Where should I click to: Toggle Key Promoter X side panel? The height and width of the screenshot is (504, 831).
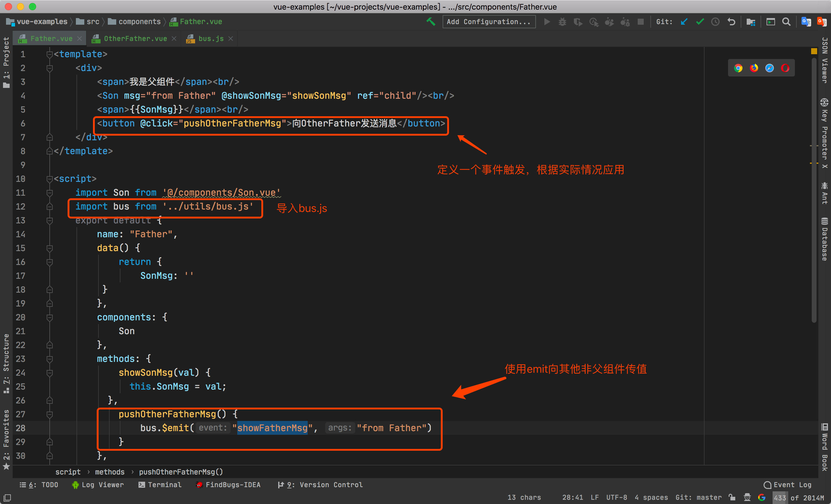[x=825, y=134]
